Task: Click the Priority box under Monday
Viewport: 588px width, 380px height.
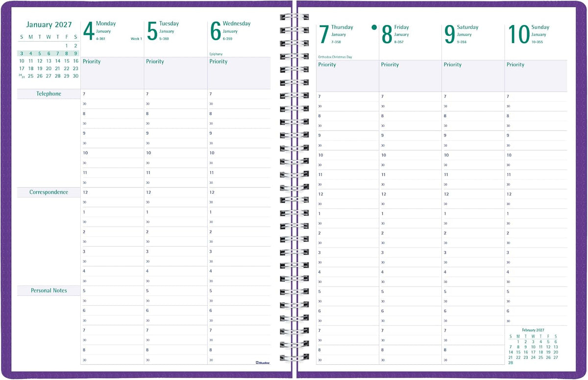Action: tap(112, 73)
